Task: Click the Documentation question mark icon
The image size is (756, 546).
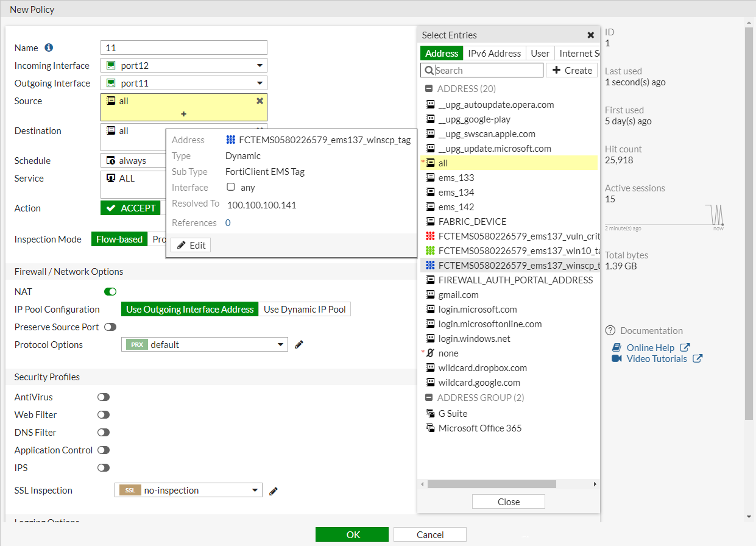Action: [610, 331]
